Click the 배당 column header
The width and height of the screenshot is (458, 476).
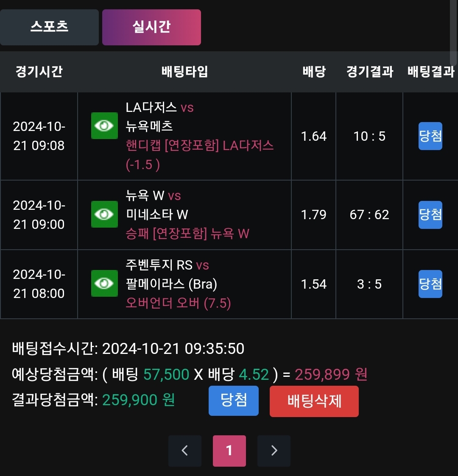click(314, 72)
